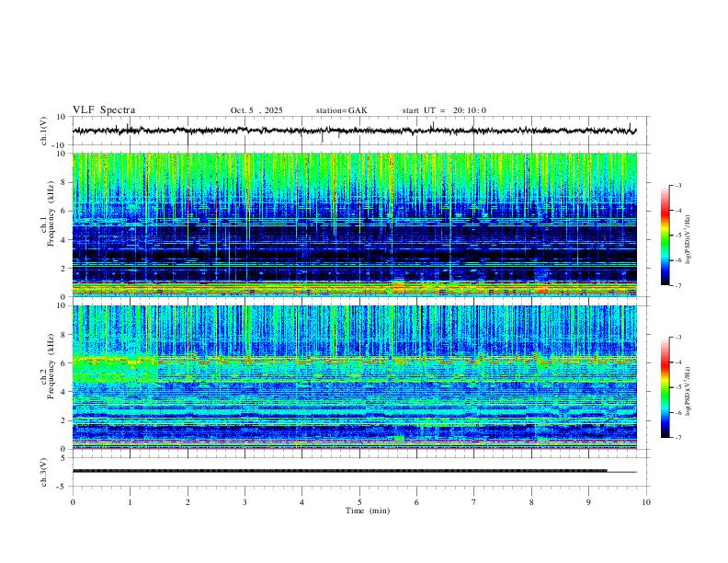Click the "station=GAK" header label
The height and width of the screenshot is (563, 728).
341,110
